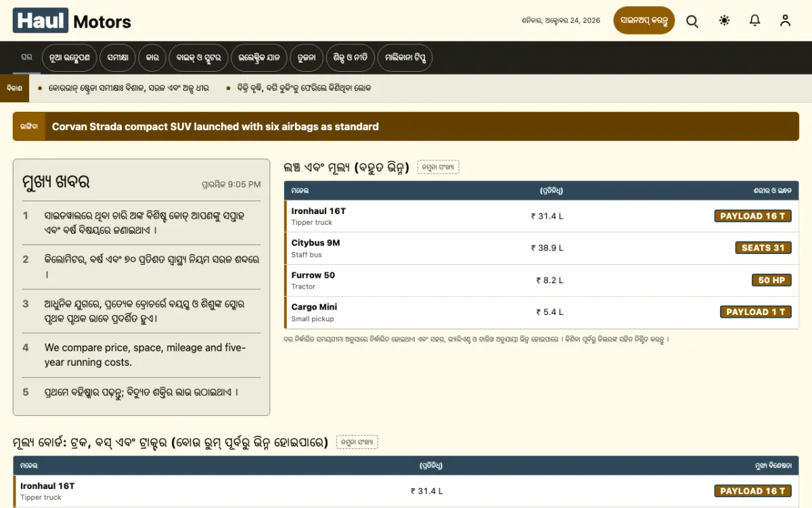Viewport: 812px width, 508px height.
Task: Toggle the light/dark theme sun icon
Action: 725,20
